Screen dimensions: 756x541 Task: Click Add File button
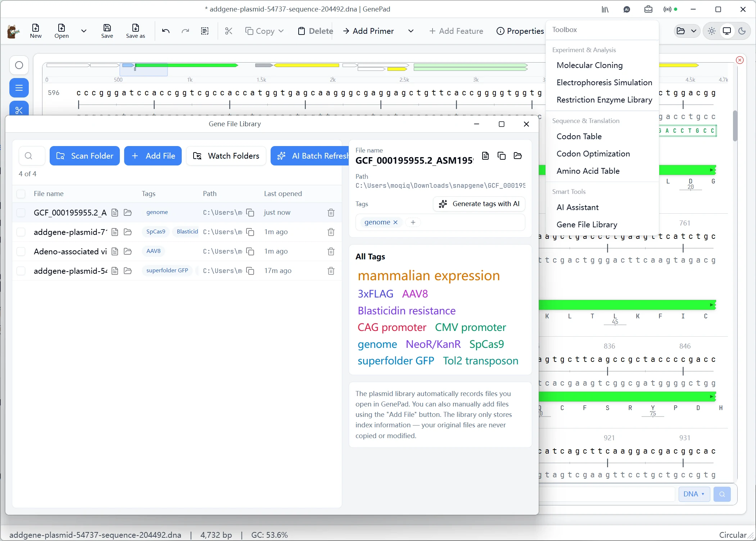153,156
